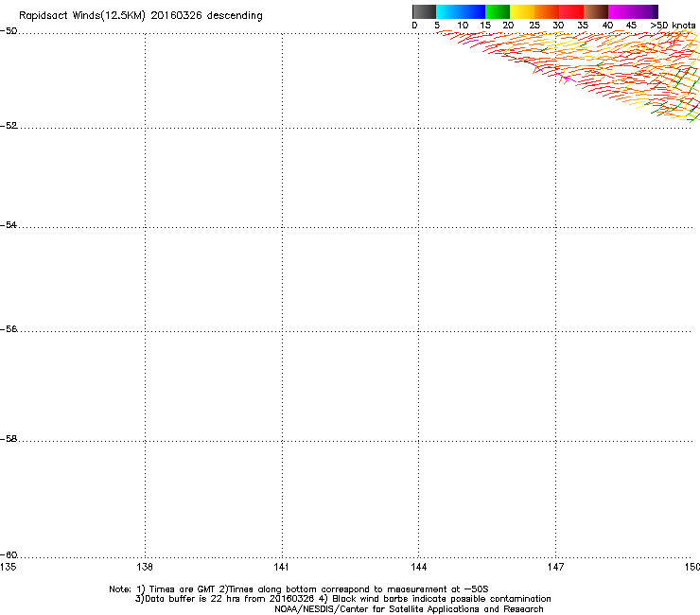Click the NOAA/NESDIS credit line
The width and height of the screenshot is (700, 615).
pos(409,609)
